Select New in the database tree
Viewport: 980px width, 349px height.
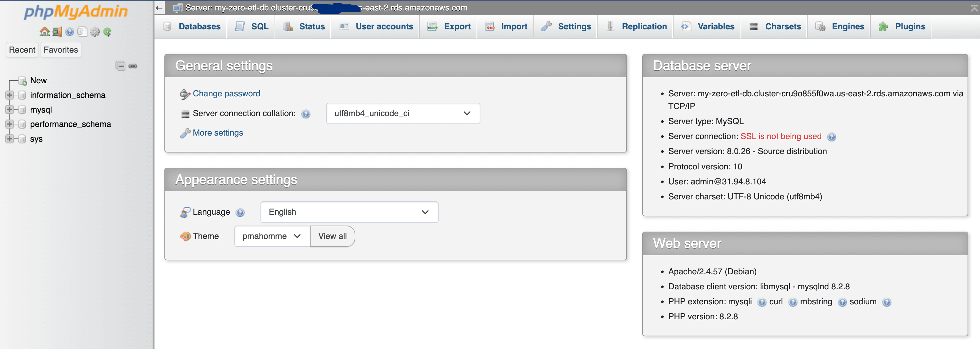coord(38,81)
